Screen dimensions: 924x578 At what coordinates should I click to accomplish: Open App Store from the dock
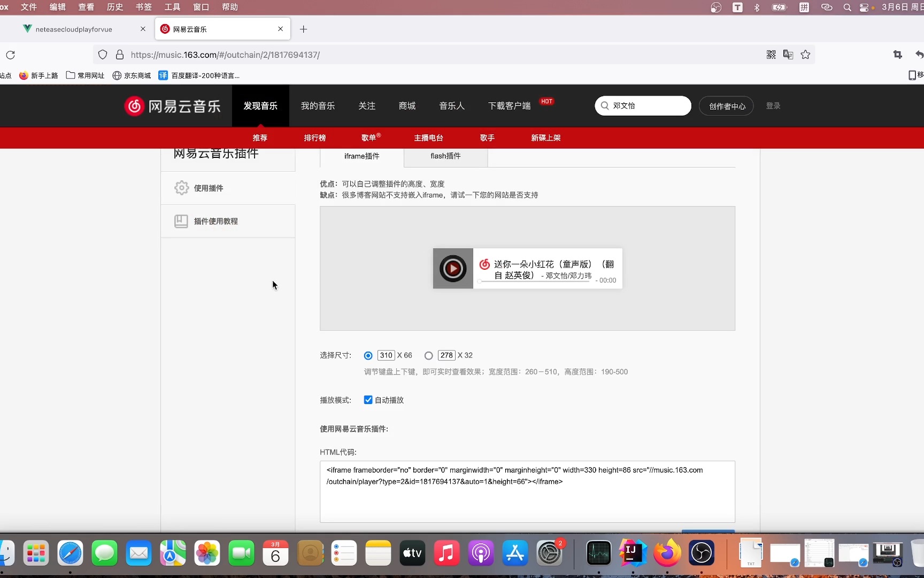[x=515, y=553]
